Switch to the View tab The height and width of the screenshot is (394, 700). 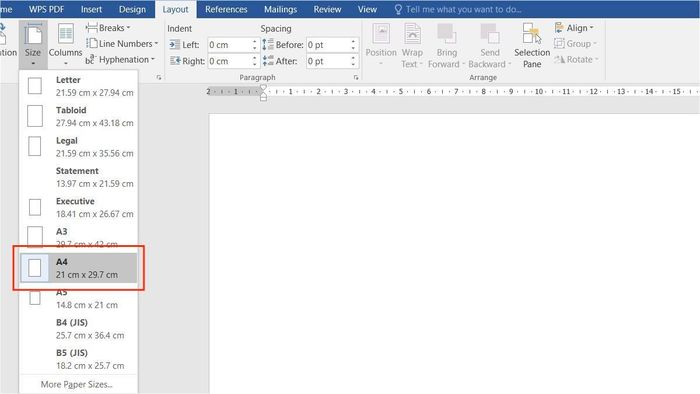367,9
